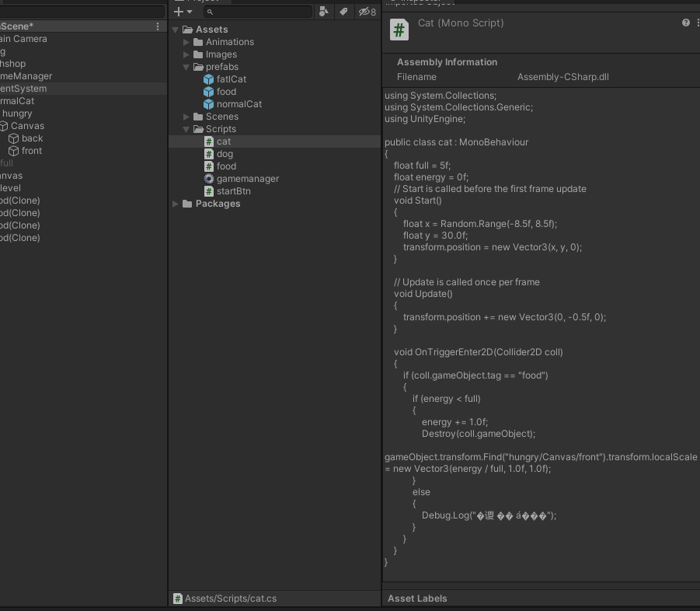Select the dog script hash icon
This screenshot has width=700, height=611.
(208, 154)
